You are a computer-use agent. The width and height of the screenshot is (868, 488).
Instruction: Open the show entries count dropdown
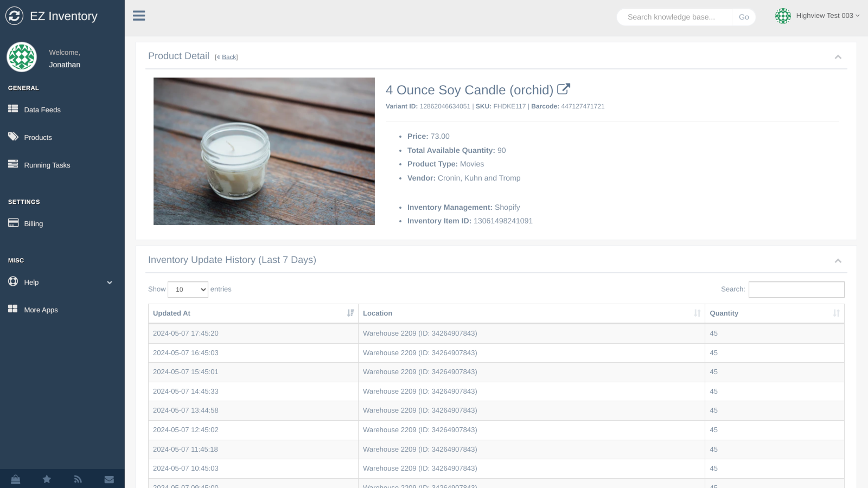coord(188,290)
